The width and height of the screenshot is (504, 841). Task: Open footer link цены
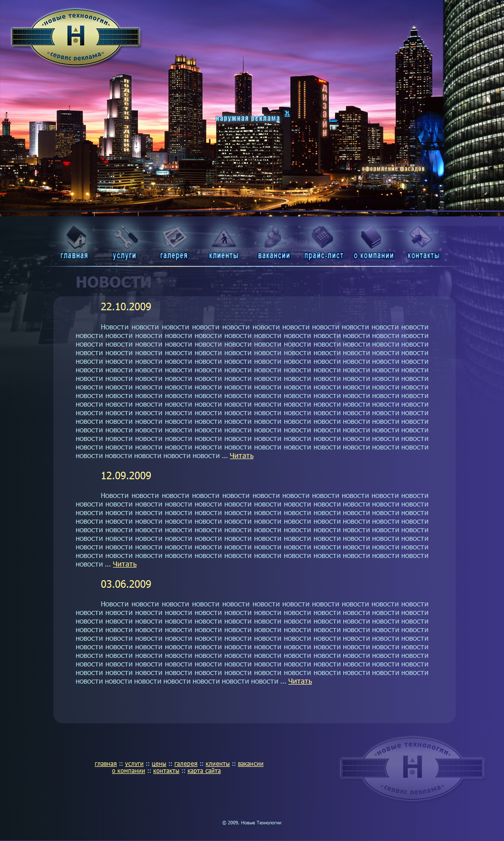(x=159, y=764)
